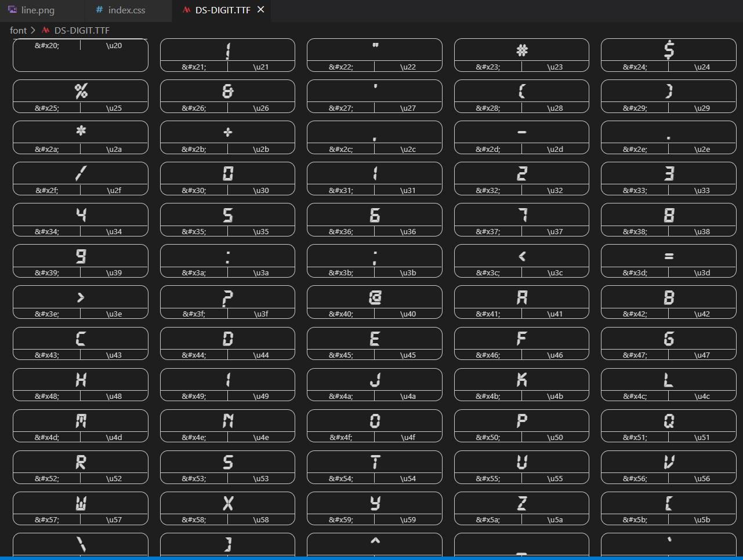Click the at-sign glyph
Image resolution: width=743 pixels, height=560 pixels.
point(375,297)
